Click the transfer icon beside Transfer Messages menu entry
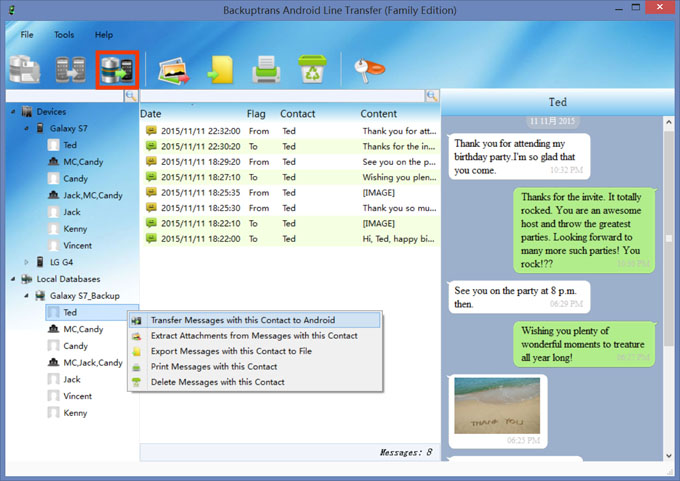This screenshot has height=481, width=680. point(137,321)
